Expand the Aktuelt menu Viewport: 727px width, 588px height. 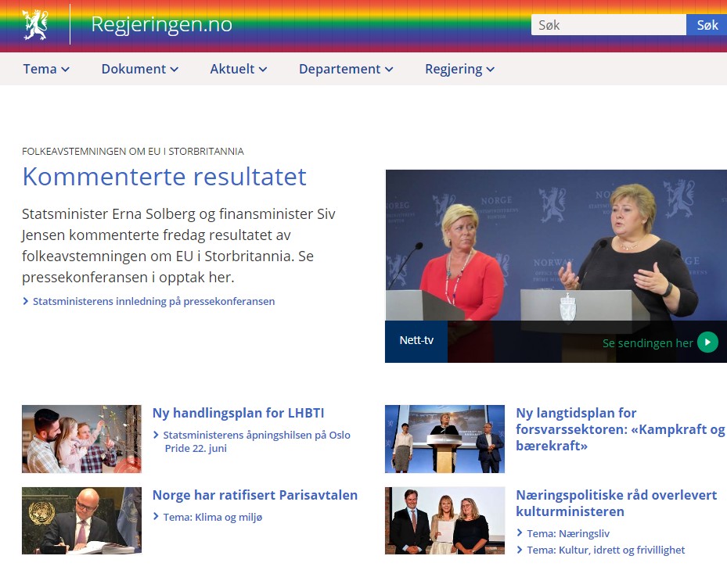238,69
